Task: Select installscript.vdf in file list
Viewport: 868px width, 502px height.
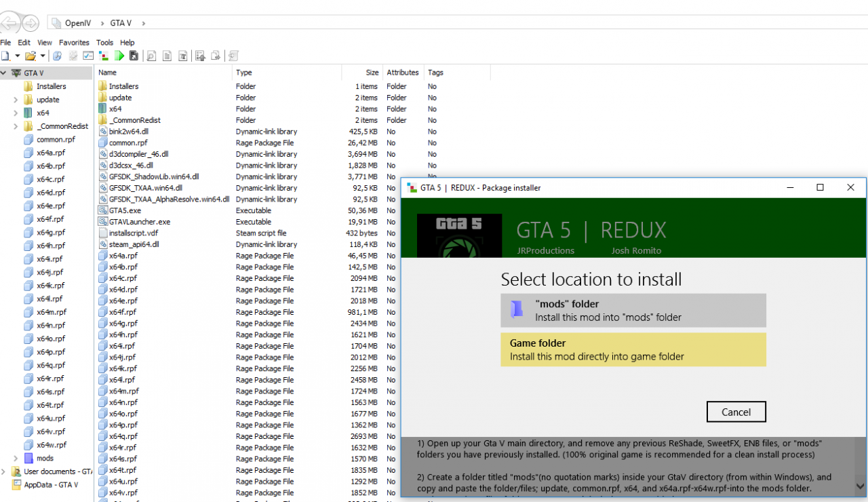Action: [x=133, y=233]
